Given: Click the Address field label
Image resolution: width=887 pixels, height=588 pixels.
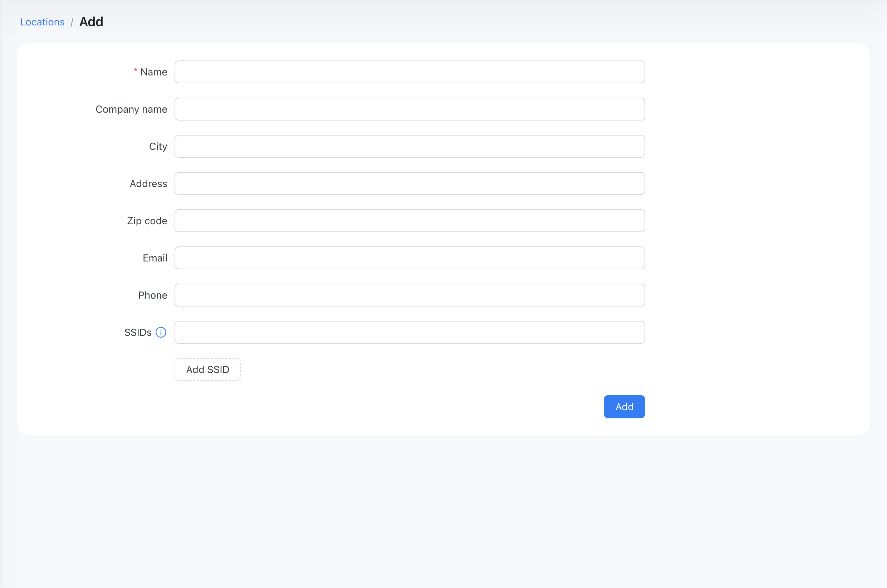Looking at the screenshot, I should [148, 184].
